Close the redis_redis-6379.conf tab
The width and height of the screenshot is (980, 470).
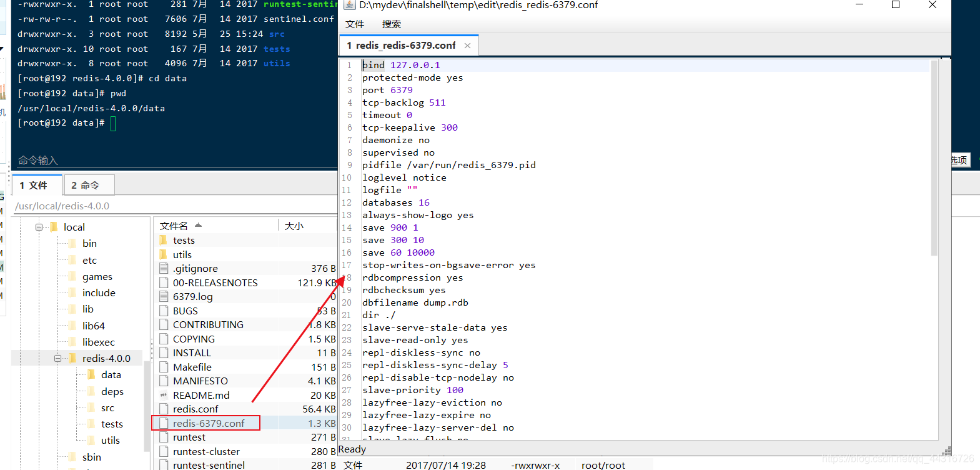coord(467,46)
